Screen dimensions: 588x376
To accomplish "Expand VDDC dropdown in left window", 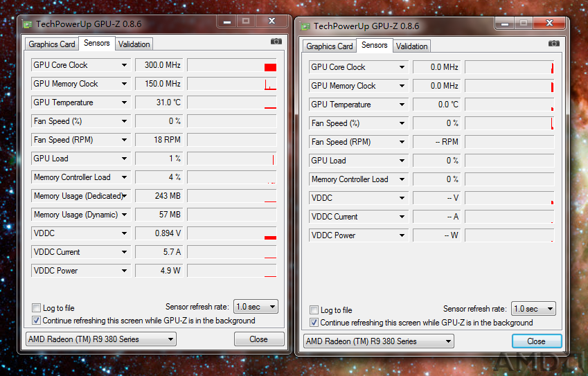I will (124, 233).
